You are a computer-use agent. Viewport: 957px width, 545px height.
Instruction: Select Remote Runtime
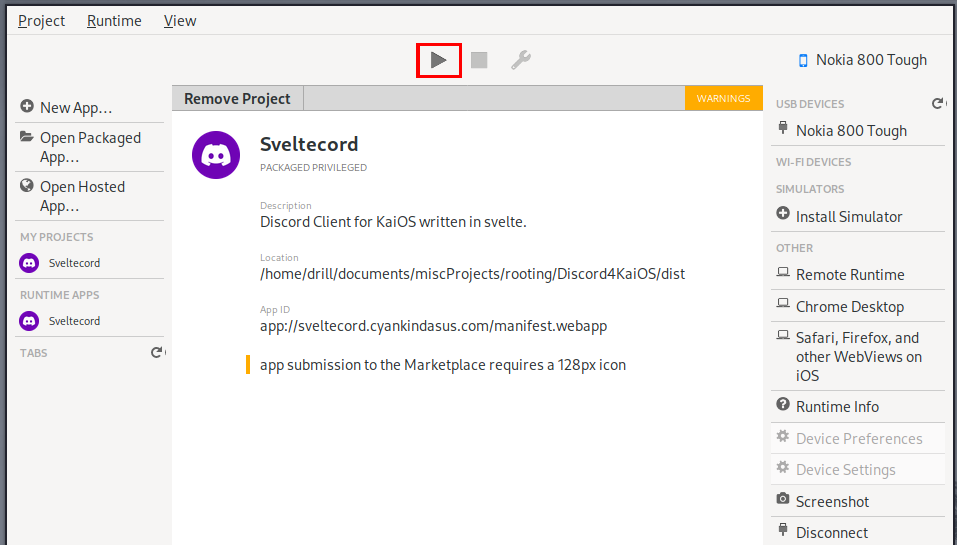(858, 275)
